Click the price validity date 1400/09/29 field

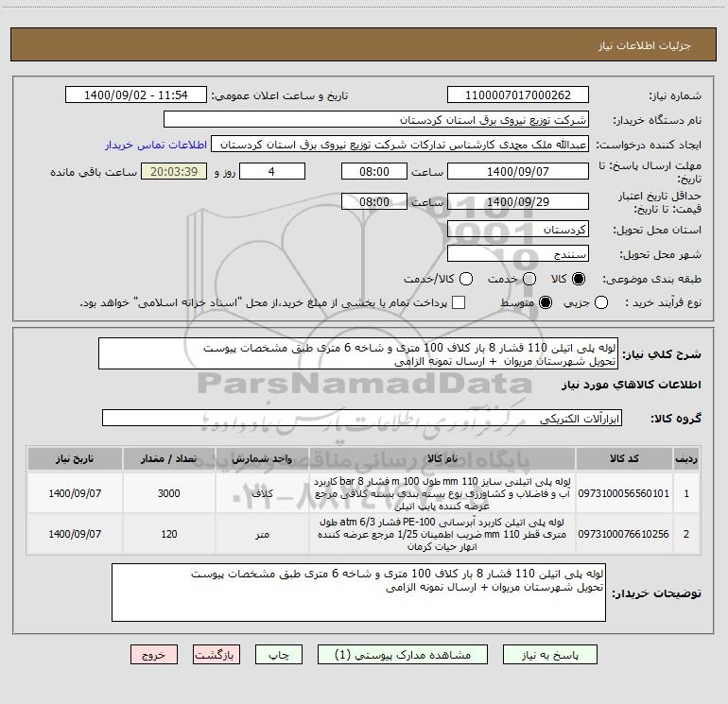518,201
